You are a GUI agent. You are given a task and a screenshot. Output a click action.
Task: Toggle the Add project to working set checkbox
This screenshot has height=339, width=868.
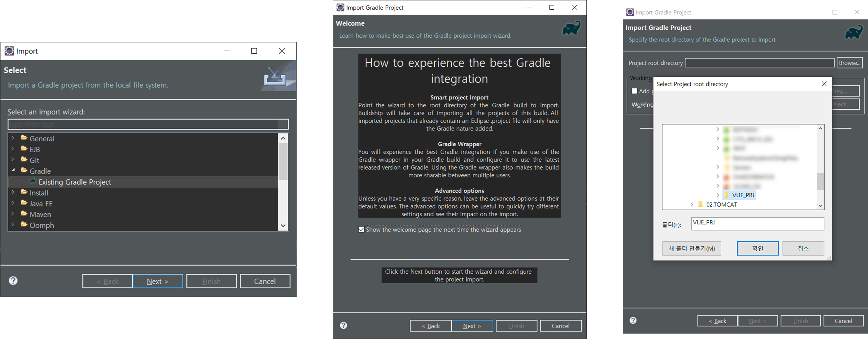(634, 91)
